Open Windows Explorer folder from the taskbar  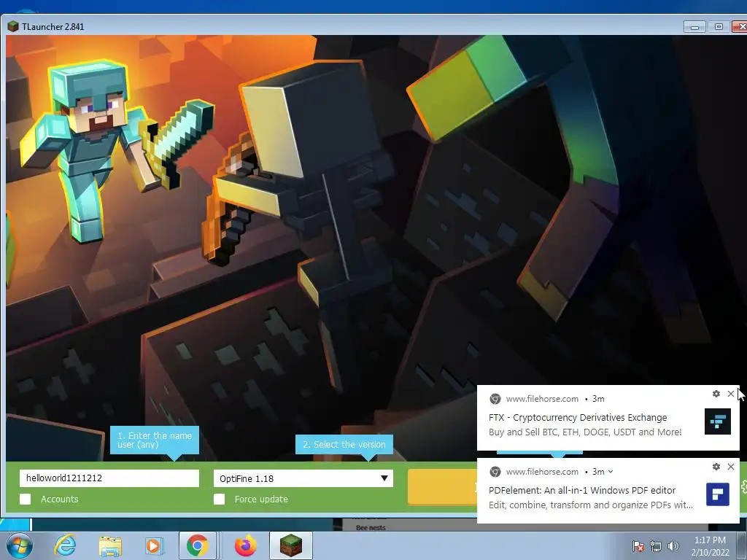click(x=110, y=545)
